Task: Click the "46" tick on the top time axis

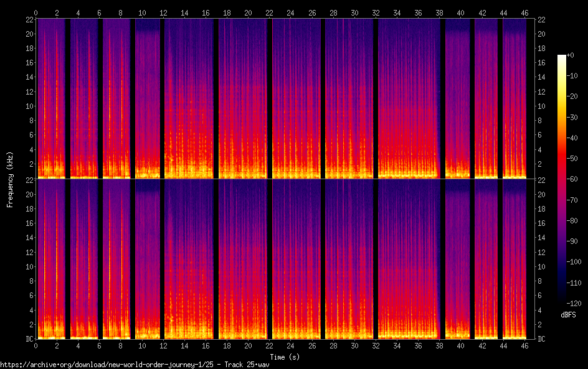Action: pos(524,13)
